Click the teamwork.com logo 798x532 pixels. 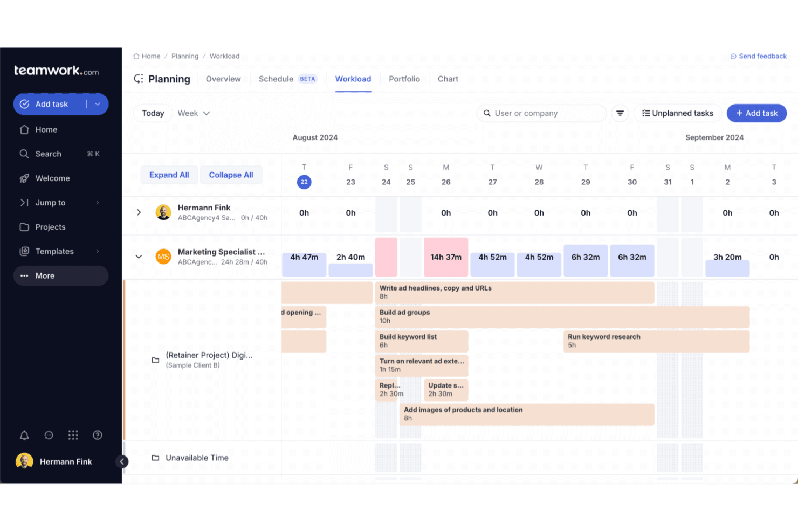click(56, 71)
